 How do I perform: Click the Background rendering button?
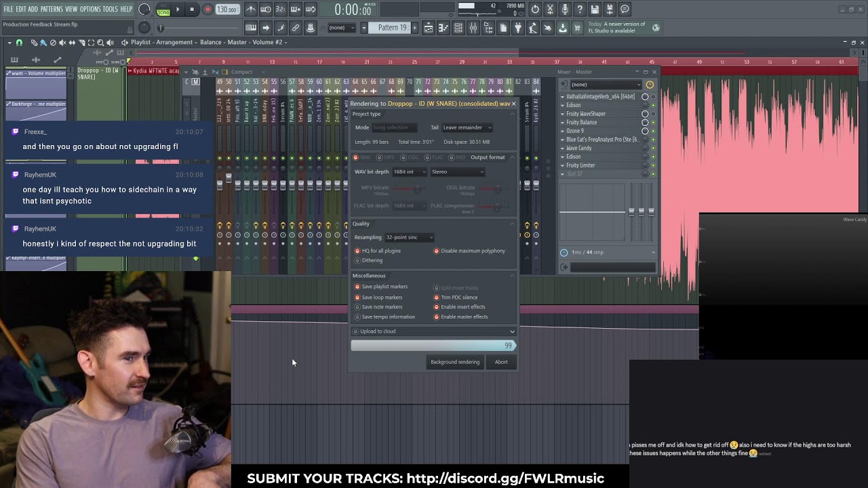455,362
